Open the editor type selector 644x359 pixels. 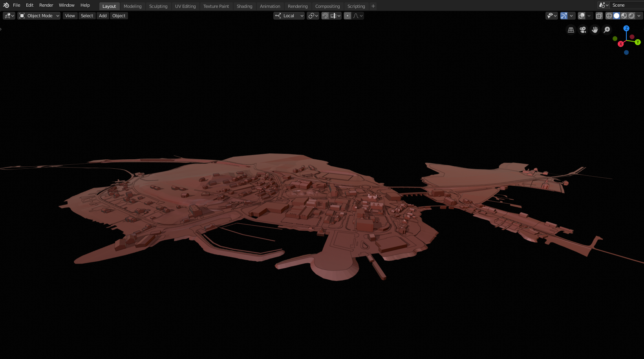9,16
